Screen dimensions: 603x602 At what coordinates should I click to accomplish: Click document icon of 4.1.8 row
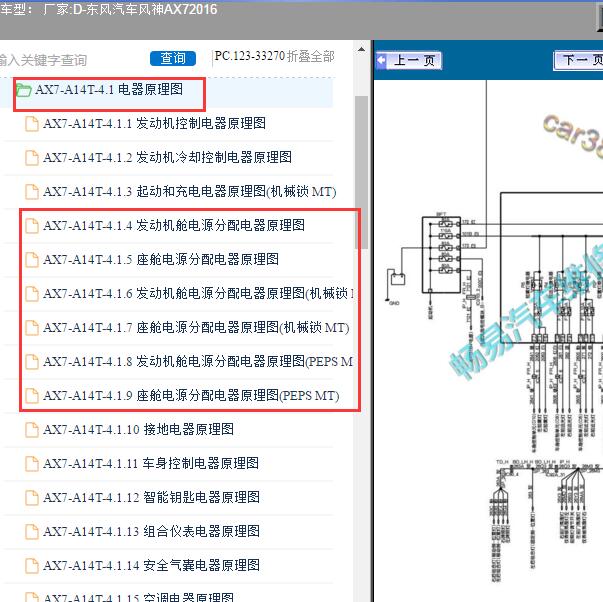tap(32, 362)
